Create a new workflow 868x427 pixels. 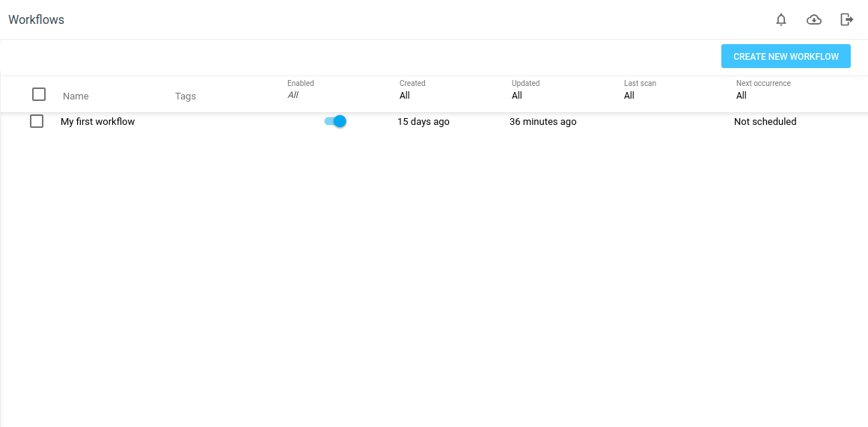click(786, 56)
